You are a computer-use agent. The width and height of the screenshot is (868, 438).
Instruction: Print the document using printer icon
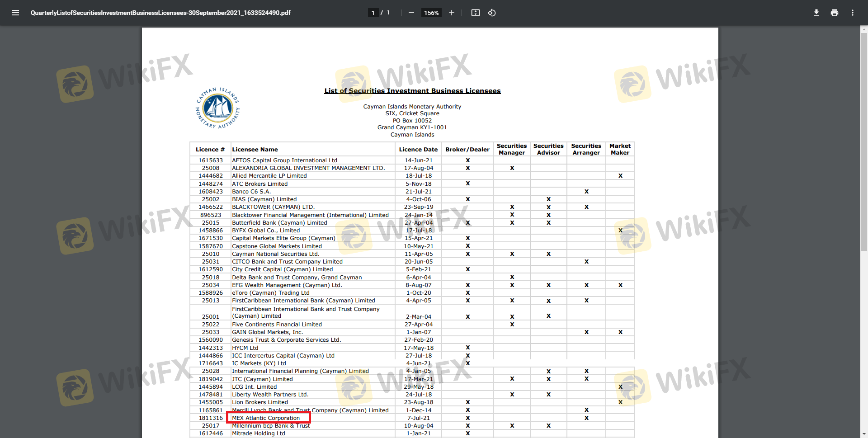[x=834, y=13]
